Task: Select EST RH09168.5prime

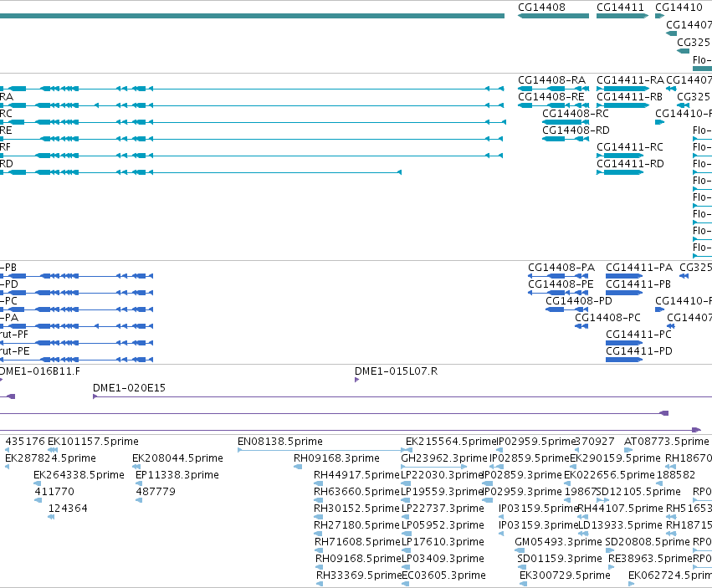Action: point(320,568)
